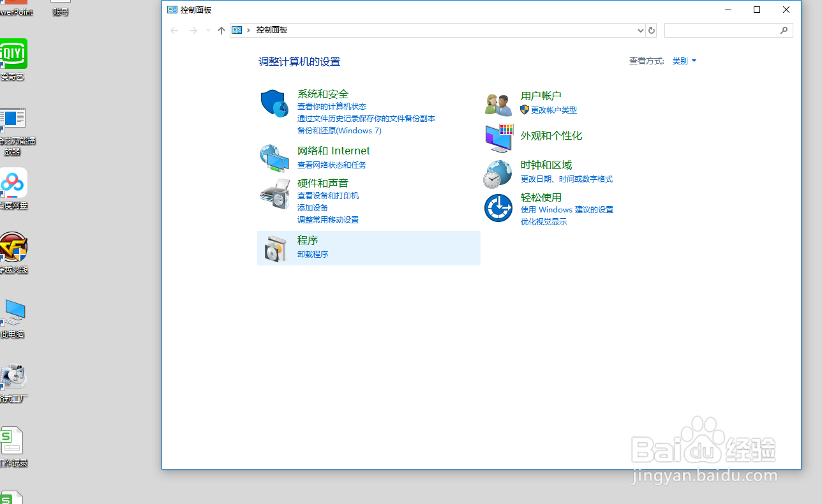Open 备份和还原(Windows 7)
Image resolution: width=822 pixels, height=504 pixels.
click(x=340, y=130)
